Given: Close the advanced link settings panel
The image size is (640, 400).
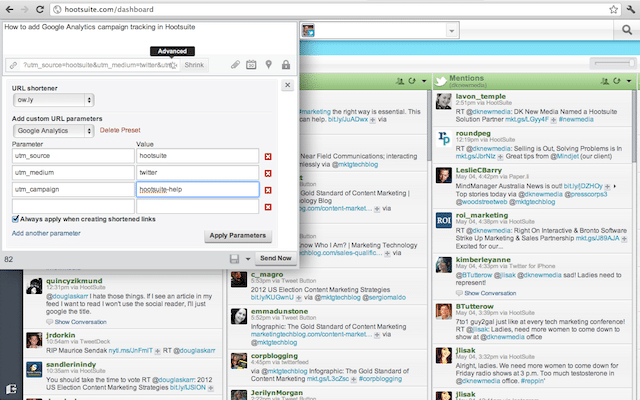Looking at the screenshot, I should tap(287, 85).
